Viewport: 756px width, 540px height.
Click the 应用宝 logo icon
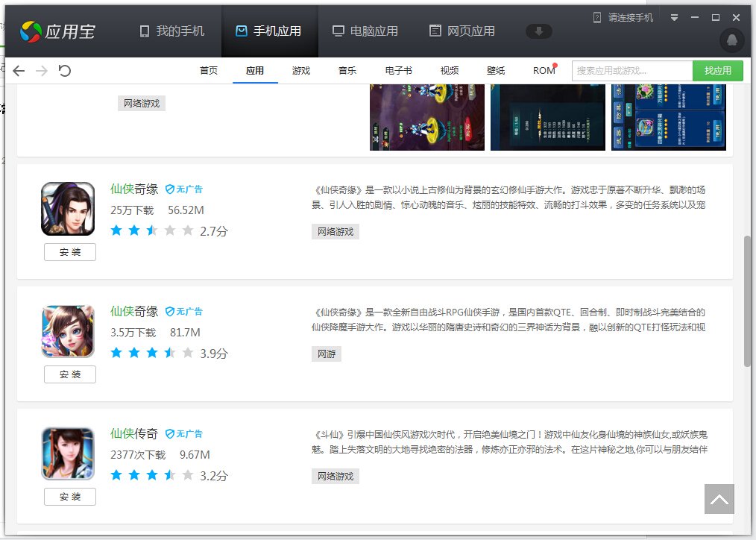31,30
